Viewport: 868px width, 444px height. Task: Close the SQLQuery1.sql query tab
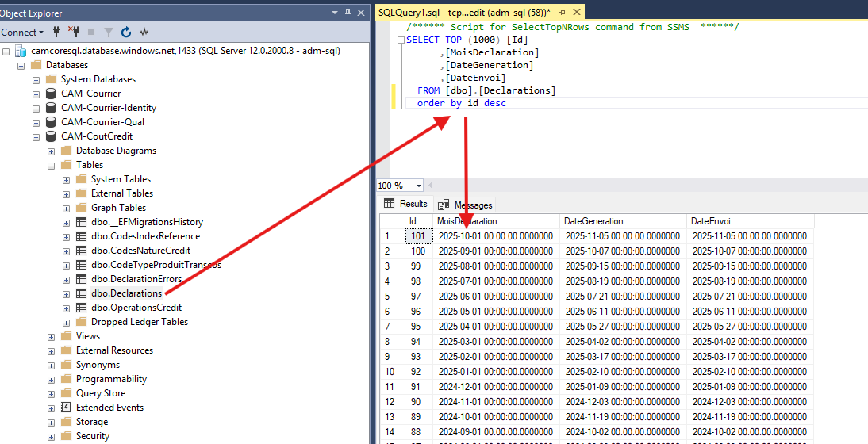coord(576,13)
